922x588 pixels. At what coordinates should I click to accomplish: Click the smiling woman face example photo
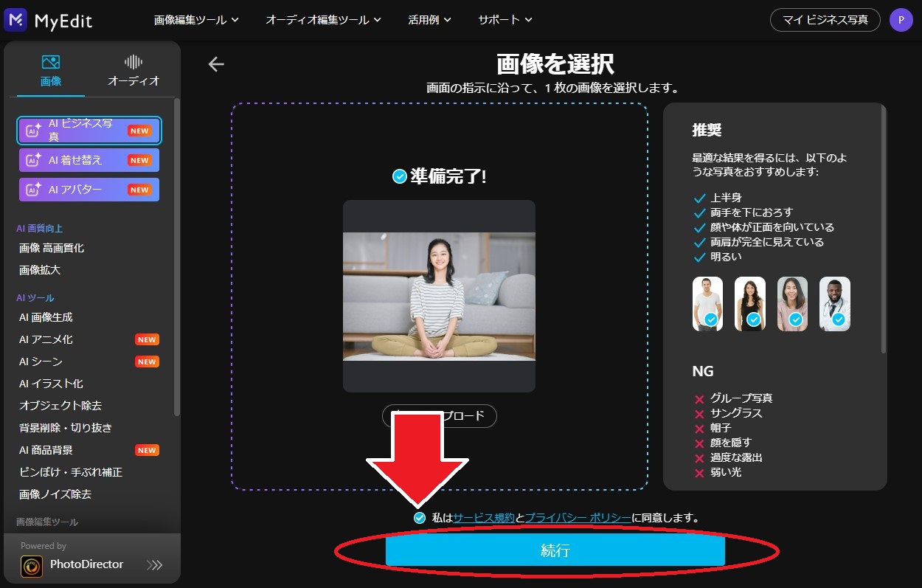[792, 304]
